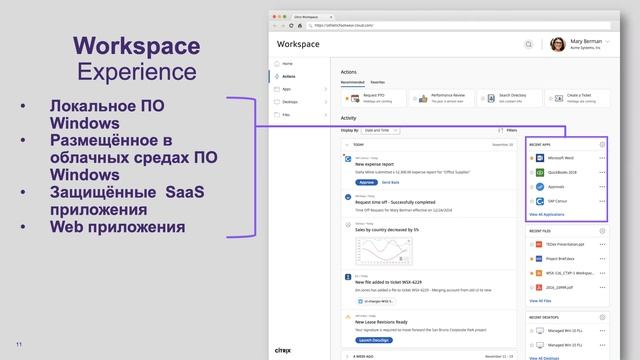Open more options for Project Brief.docx

point(602,259)
